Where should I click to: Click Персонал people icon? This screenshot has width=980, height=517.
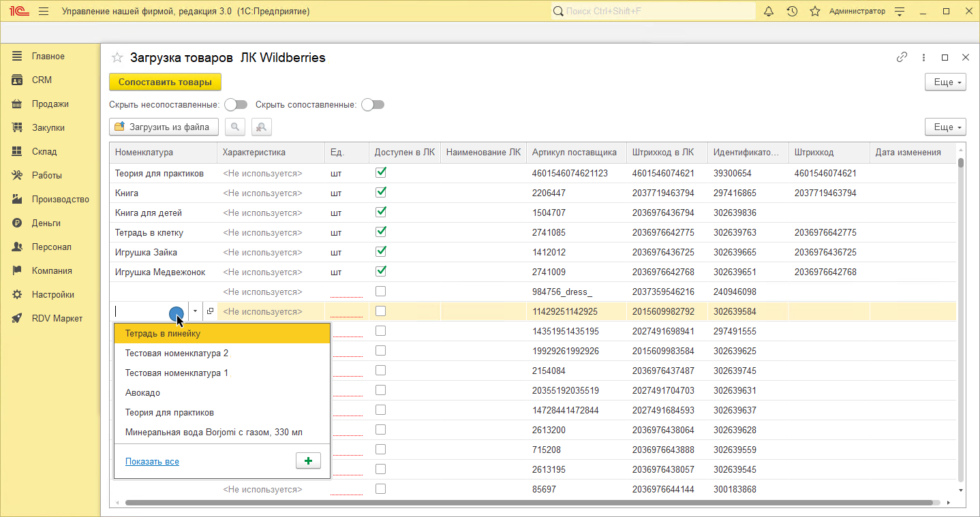(x=17, y=247)
